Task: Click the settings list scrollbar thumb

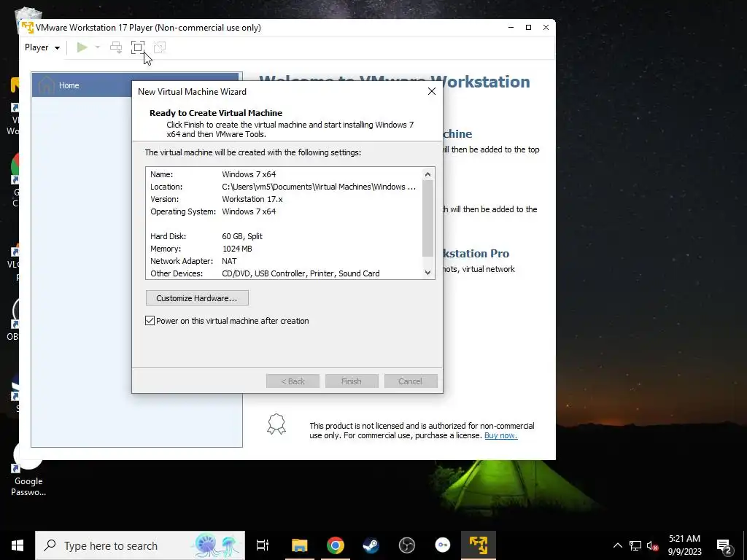Action: coord(427,219)
